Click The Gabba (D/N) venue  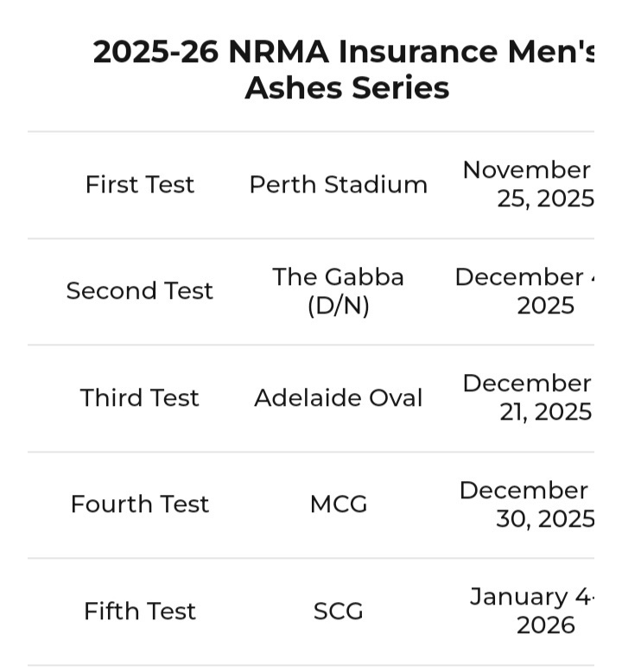coord(339,291)
